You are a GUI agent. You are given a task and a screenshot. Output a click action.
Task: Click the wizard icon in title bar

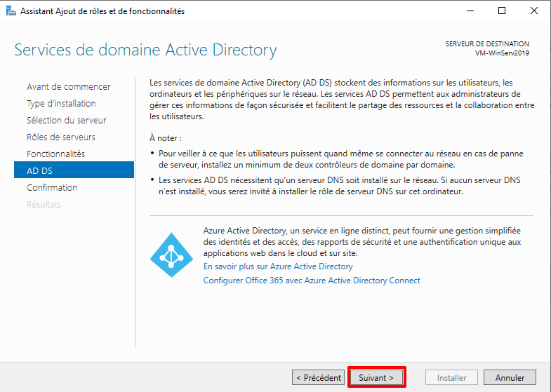point(8,11)
